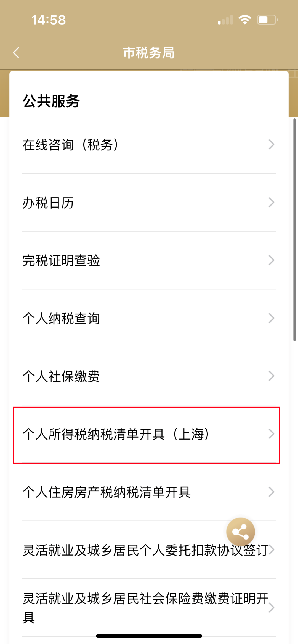This screenshot has height=644, width=298.
Task: Open 完税证明查验 chevron arrow
Action: [272, 260]
